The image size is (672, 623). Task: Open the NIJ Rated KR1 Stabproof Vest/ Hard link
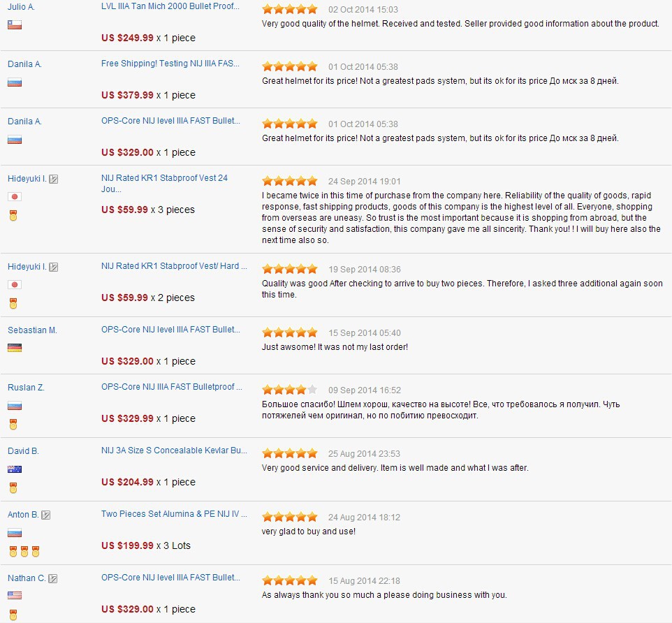click(170, 266)
